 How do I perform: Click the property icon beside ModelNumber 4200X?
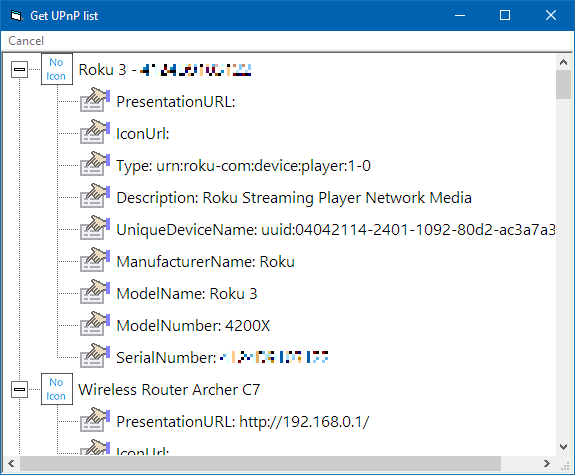[95, 324]
